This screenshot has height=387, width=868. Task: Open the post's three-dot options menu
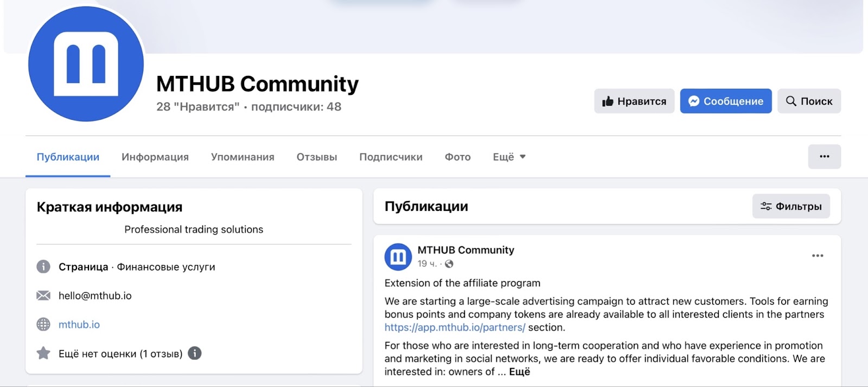pyautogui.click(x=818, y=256)
